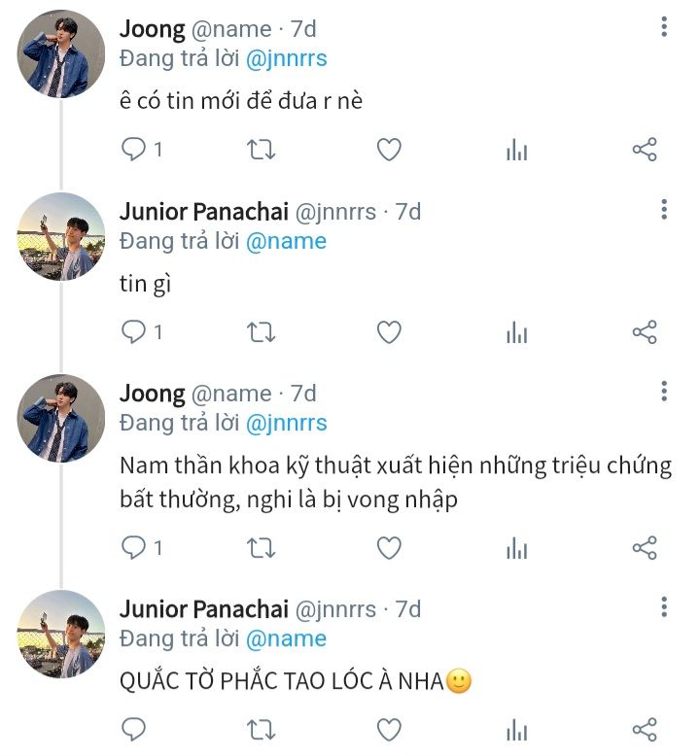View analytics for 'Nam thần khoa' tweet

(516, 548)
